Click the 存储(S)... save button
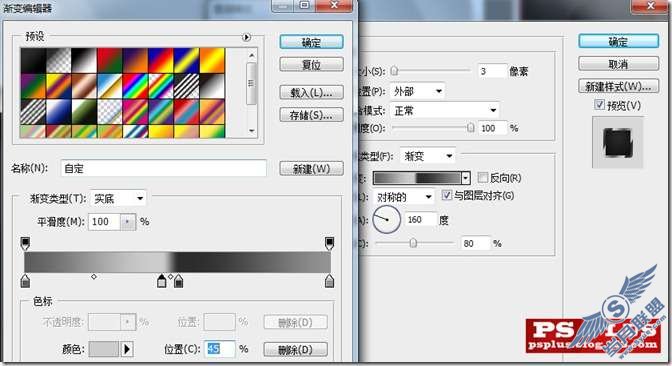The image size is (672, 366). click(x=312, y=114)
